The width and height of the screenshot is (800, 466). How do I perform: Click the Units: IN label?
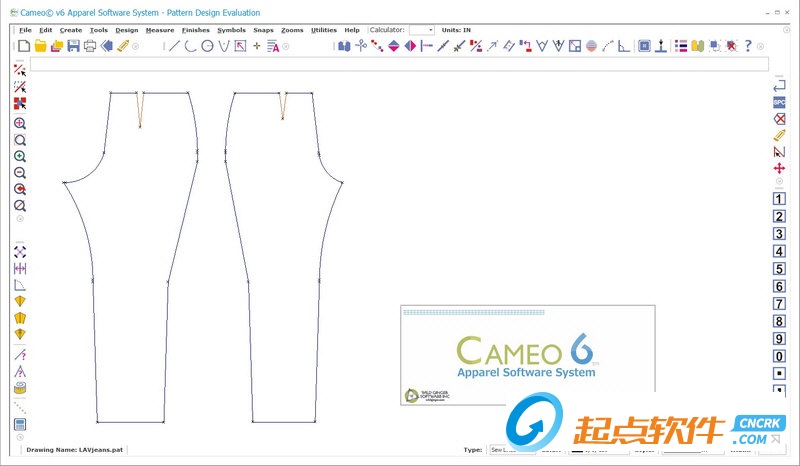(456, 30)
